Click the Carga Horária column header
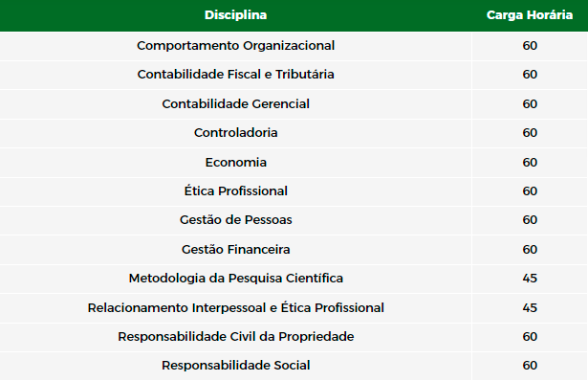 pos(530,15)
